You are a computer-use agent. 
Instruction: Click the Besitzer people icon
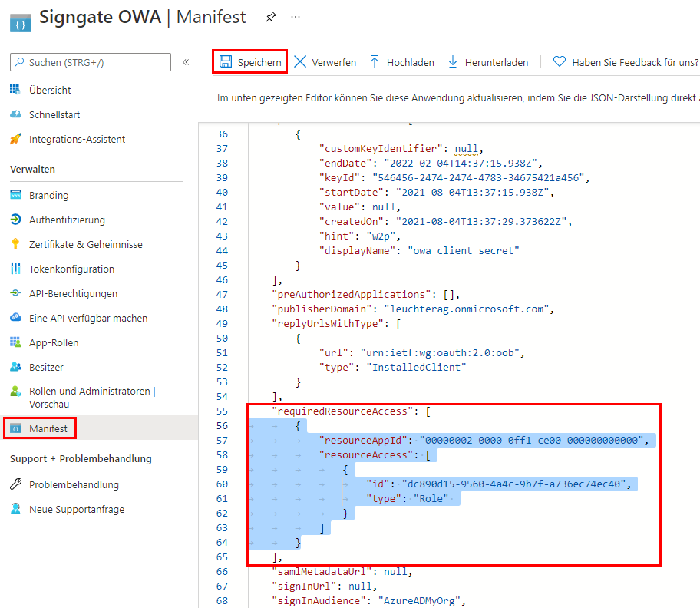pyautogui.click(x=15, y=366)
